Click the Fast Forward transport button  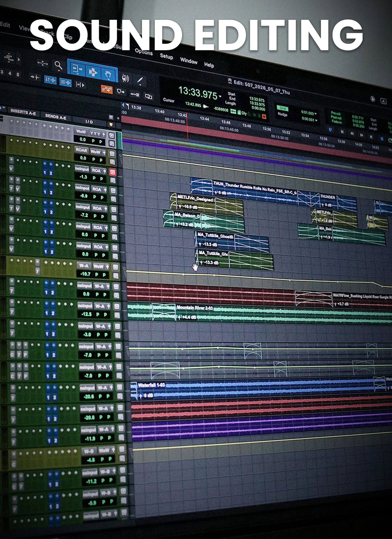coord(361,135)
